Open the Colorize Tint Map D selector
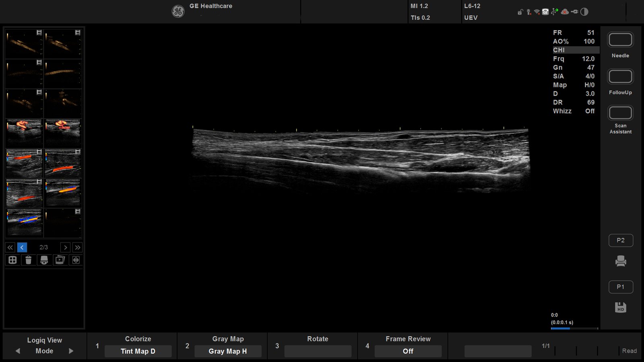Viewport: 644px width, 362px height. coord(138,351)
